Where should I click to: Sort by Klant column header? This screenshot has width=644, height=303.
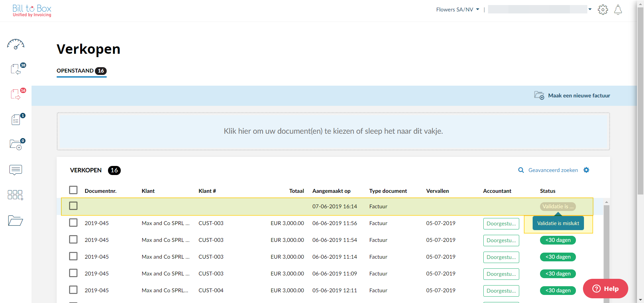[x=148, y=191]
